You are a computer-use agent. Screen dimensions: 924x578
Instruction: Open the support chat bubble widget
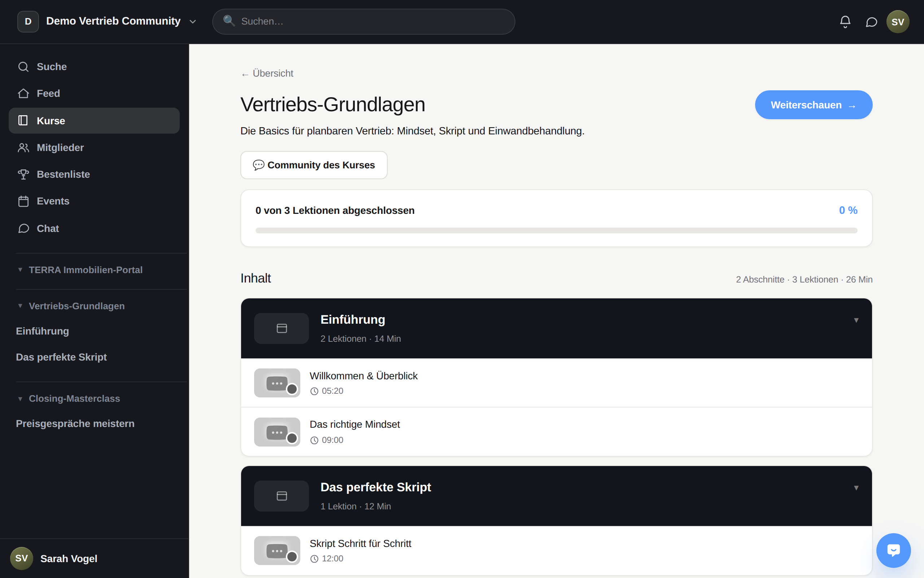[x=893, y=551]
